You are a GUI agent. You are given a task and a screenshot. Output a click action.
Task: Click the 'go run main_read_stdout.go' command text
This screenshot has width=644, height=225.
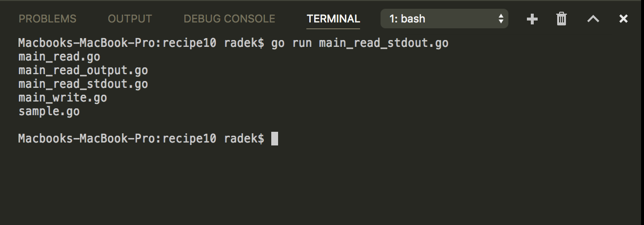tap(360, 43)
